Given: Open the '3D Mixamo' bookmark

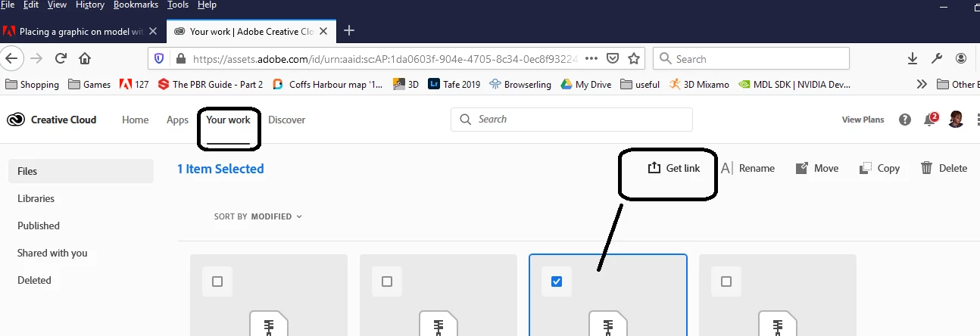Looking at the screenshot, I should pyautogui.click(x=700, y=84).
